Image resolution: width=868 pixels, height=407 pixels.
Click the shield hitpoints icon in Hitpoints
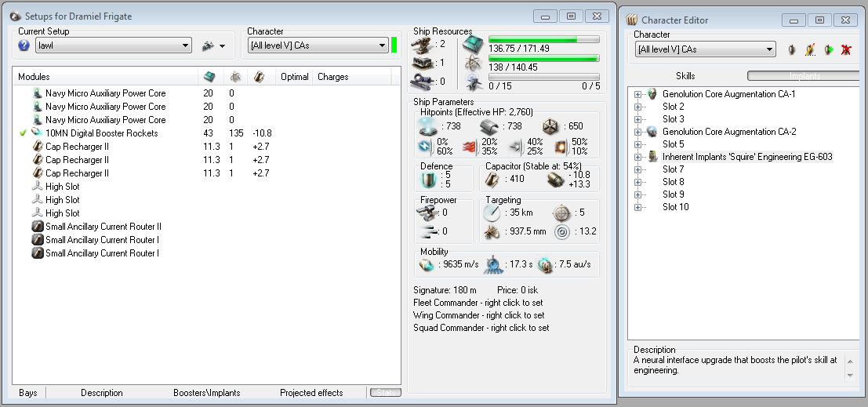(x=428, y=126)
